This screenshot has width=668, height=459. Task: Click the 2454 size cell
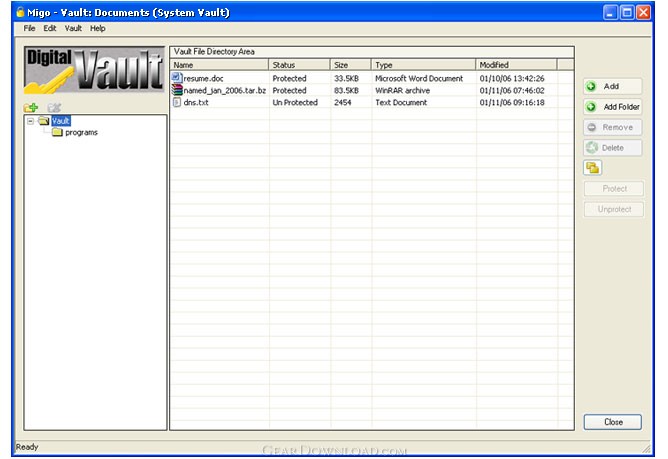coord(343,102)
